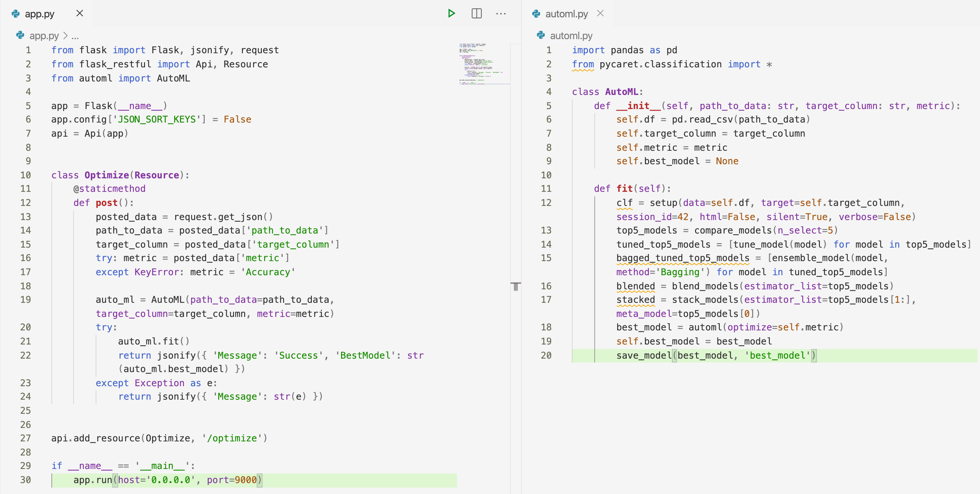Open the breadcrumb ellipsis symbol list
The height and width of the screenshot is (494, 980).
(x=75, y=36)
